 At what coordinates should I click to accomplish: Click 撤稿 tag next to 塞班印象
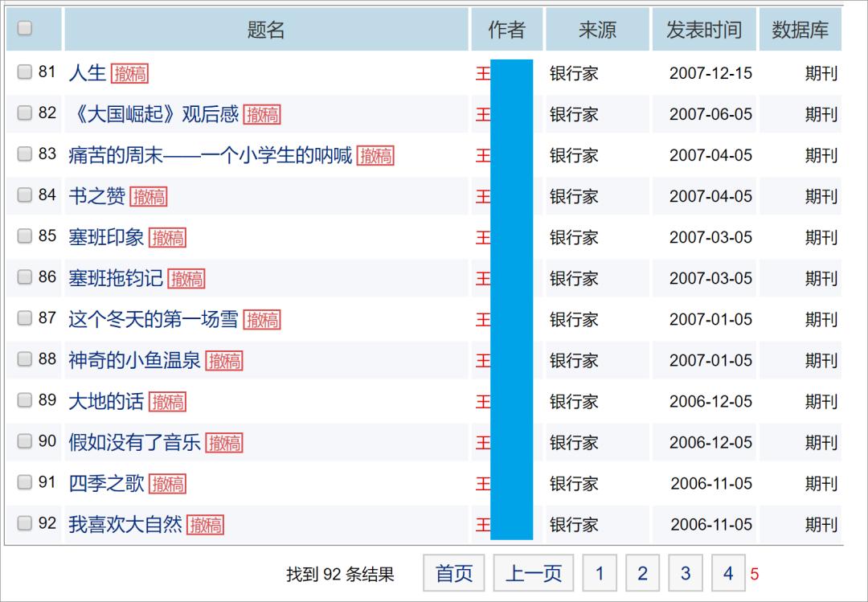pyautogui.click(x=167, y=238)
